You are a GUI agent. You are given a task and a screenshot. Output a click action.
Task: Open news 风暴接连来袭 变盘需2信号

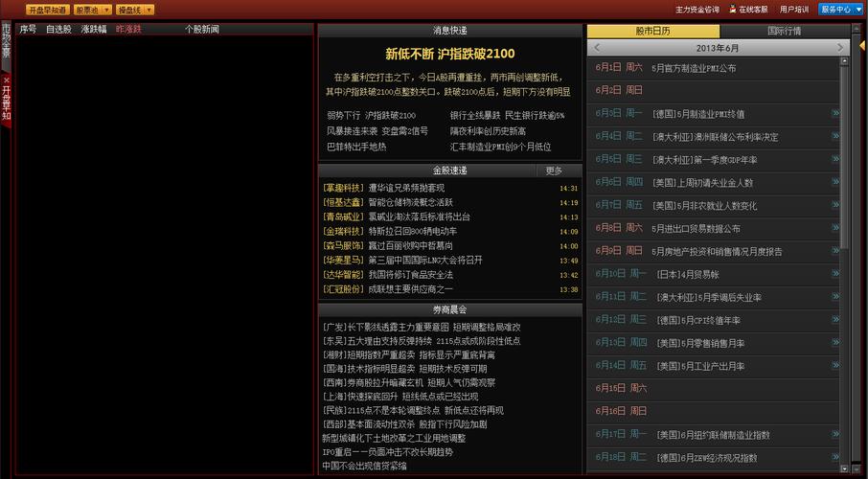tap(377, 130)
